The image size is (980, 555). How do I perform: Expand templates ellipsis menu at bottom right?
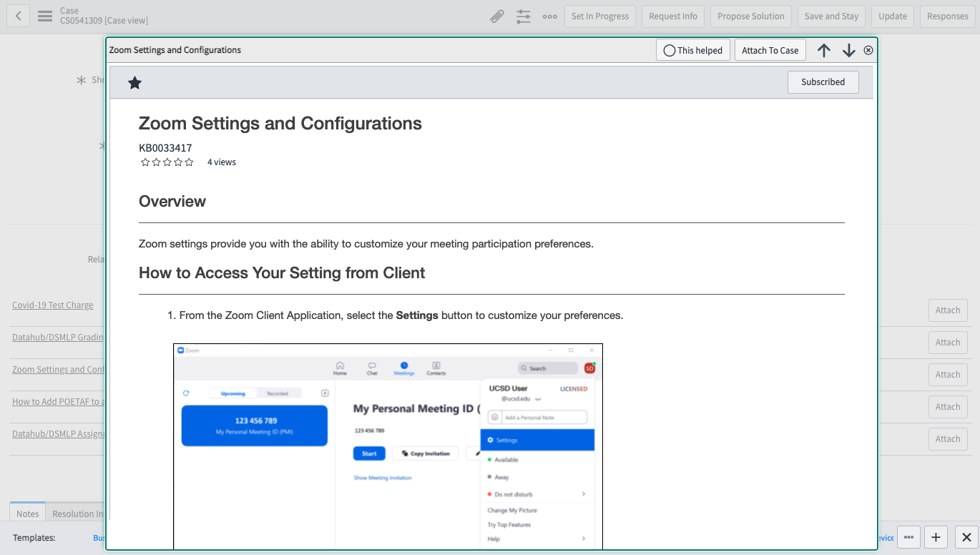908,537
